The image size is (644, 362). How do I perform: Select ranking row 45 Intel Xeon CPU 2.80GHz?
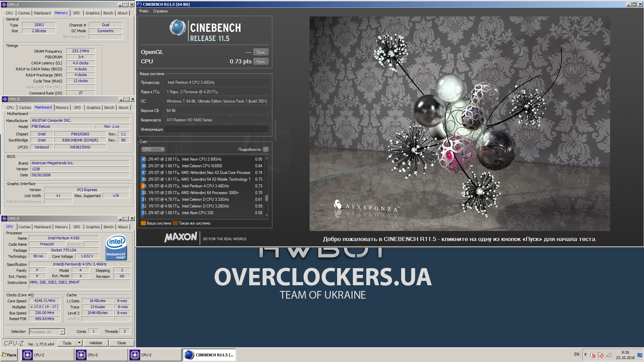[x=202, y=159]
